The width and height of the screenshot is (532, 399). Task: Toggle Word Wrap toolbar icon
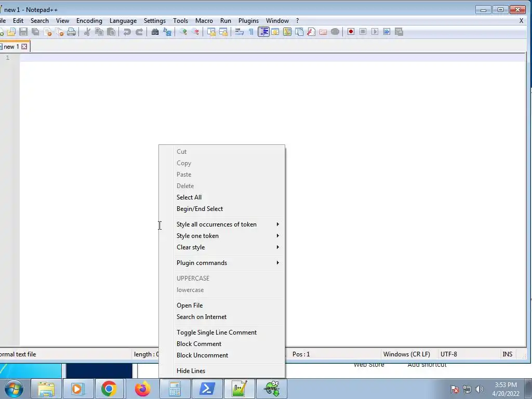[239, 32]
